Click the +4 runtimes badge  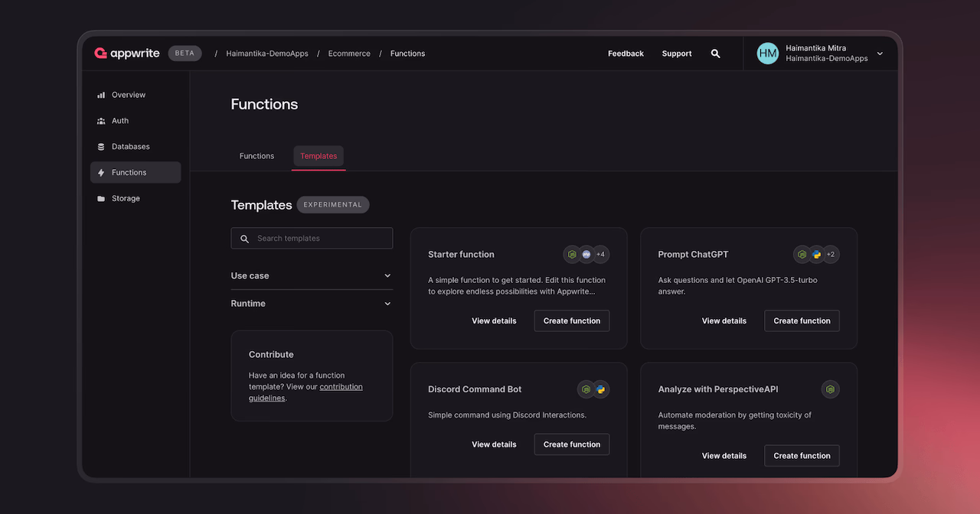click(600, 254)
